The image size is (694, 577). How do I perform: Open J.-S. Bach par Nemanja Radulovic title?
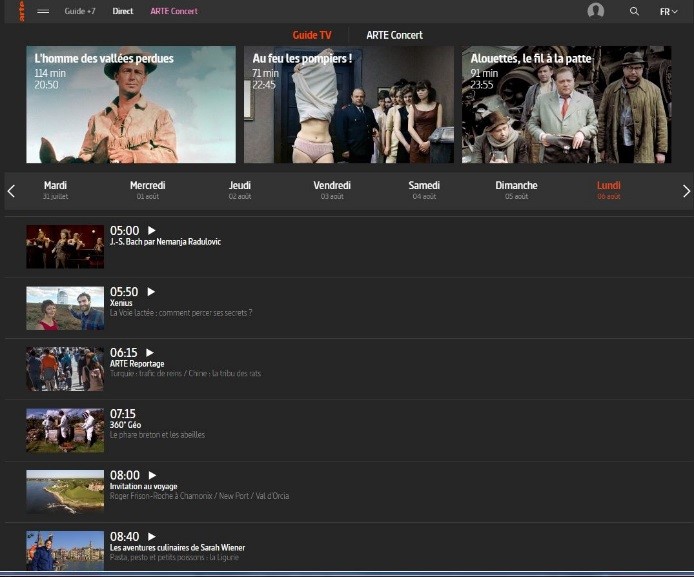[166, 242]
